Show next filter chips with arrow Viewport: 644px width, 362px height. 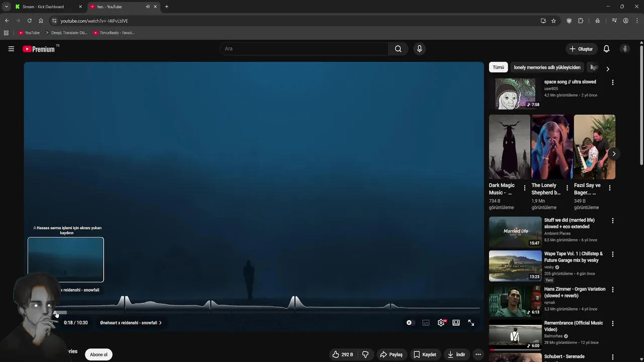[607, 69]
